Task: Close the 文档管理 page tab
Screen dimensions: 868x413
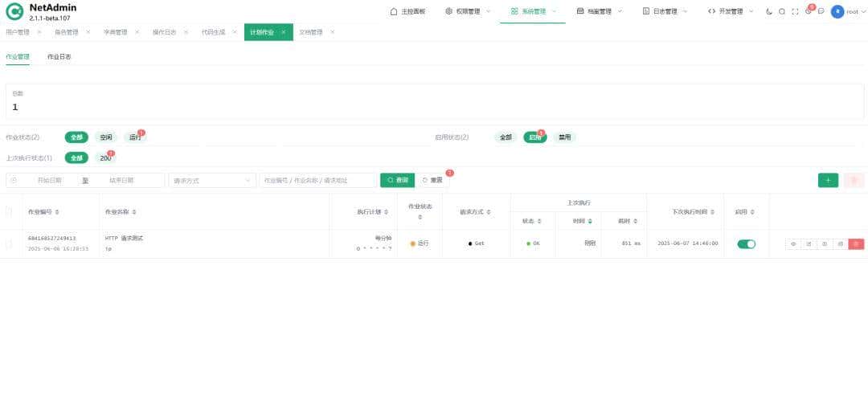Action: (332, 32)
